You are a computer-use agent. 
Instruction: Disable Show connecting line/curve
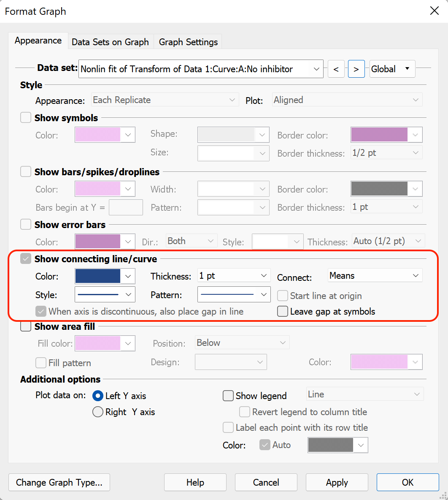pyautogui.click(x=25, y=258)
